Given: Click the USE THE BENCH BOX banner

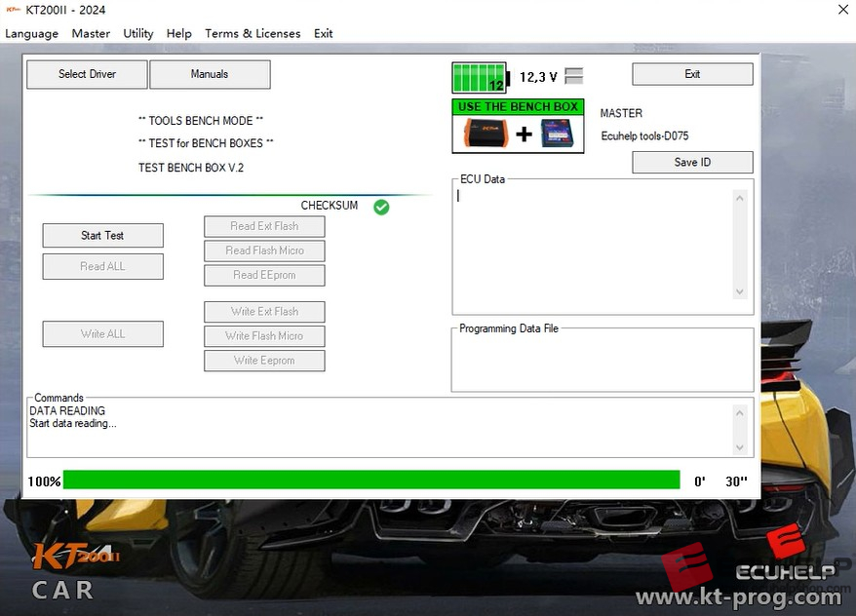Looking at the screenshot, I should [518, 106].
